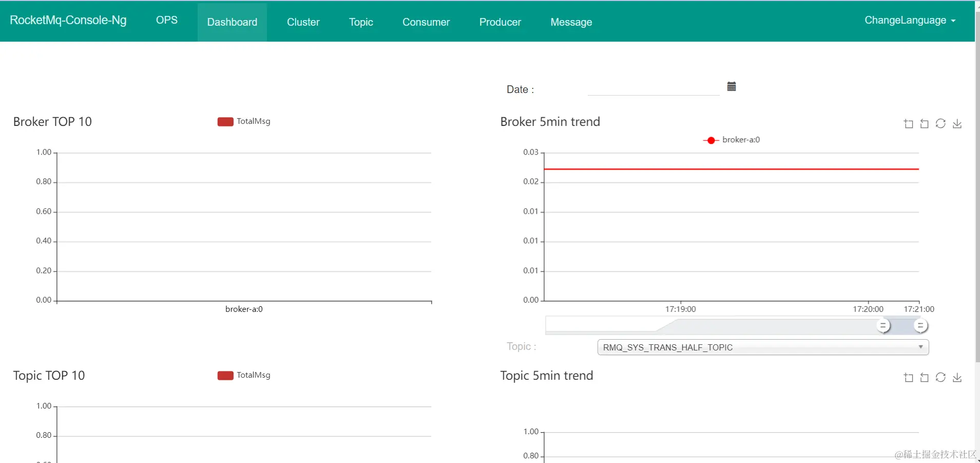980x463 pixels.
Task: Download Topic 5min trend chart as image
Action: [x=957, y=377]
